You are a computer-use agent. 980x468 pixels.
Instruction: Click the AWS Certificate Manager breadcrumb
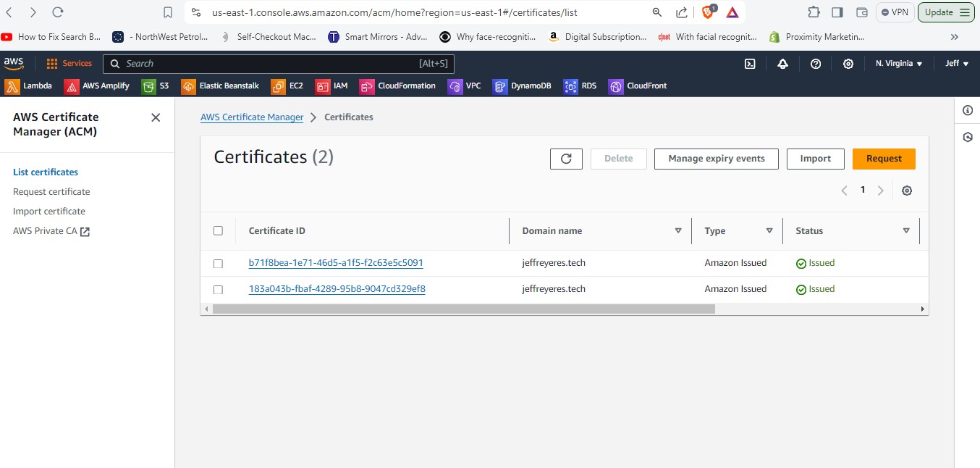pyautogui.click(x=252, y=117)
